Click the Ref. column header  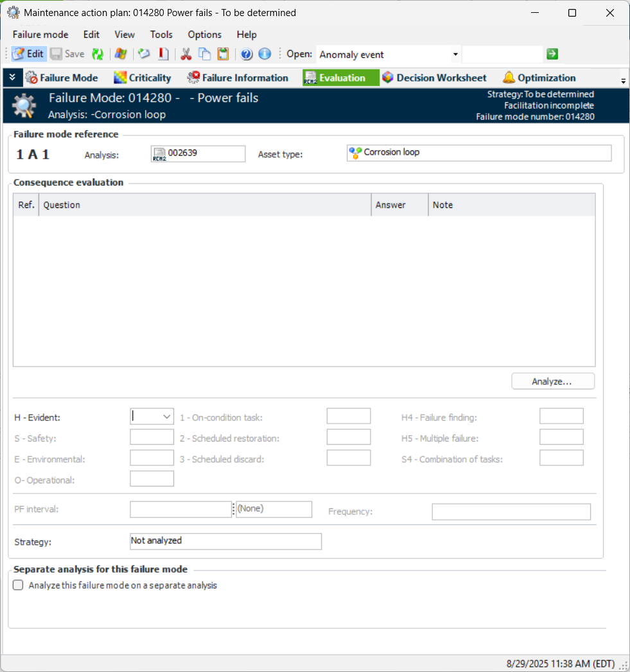coord(26,205)
